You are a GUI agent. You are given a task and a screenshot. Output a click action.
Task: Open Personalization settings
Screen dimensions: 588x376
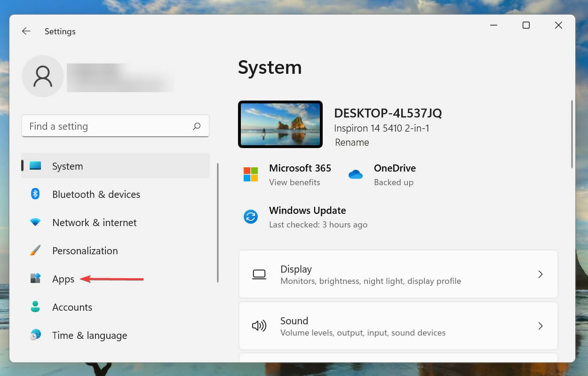(85, 251)
